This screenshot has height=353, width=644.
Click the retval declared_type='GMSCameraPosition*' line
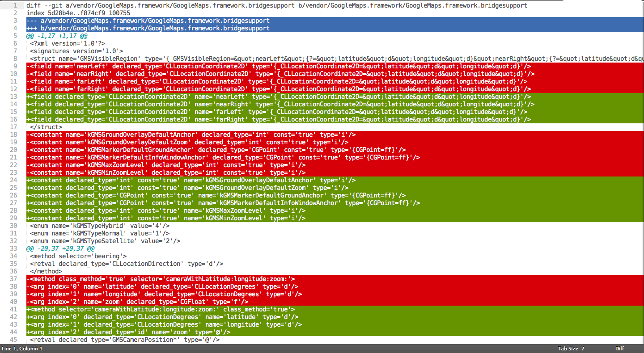(125, 340)
